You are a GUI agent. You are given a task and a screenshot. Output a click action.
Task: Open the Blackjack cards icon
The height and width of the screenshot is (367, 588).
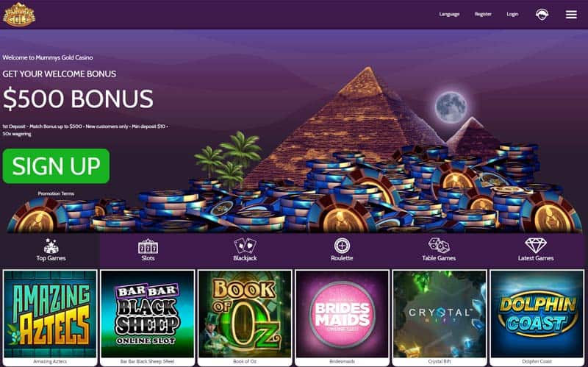(245, 246)
